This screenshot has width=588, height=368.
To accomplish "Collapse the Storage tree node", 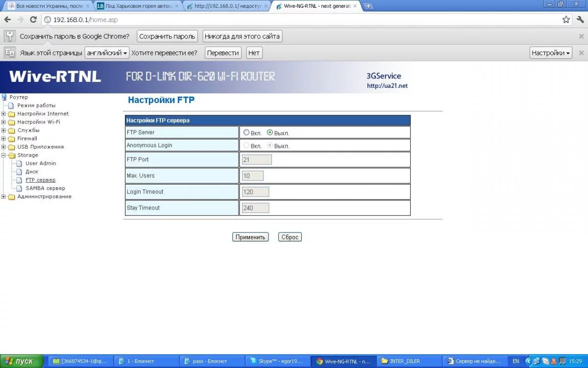I will tap(3, 156).
